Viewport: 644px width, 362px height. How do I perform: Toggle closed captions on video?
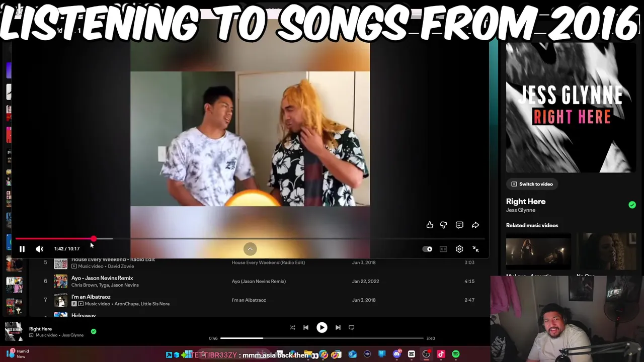pyautogui.click(x=443, y=249)
